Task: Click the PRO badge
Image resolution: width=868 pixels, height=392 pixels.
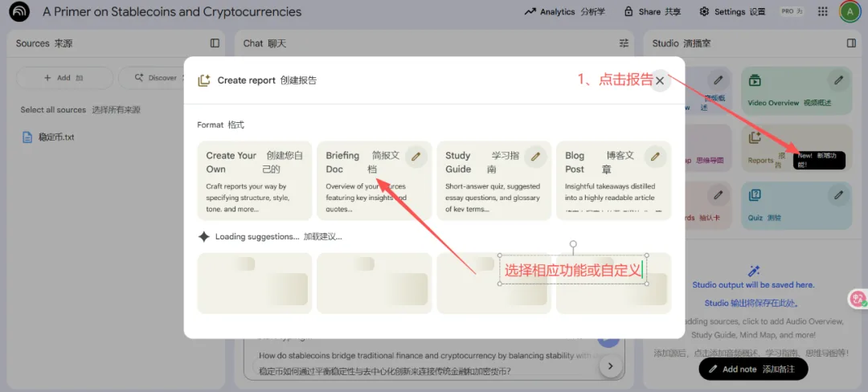Action: [792, 11]
